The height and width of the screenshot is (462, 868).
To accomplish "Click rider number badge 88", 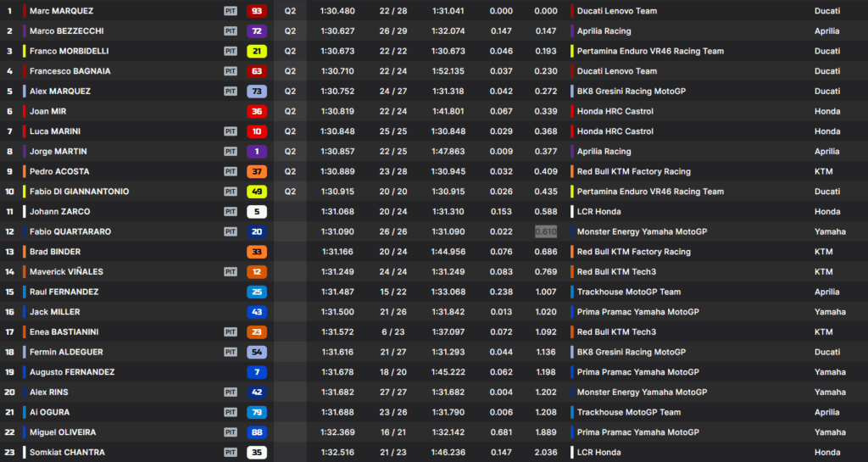I will coord(257,432).
